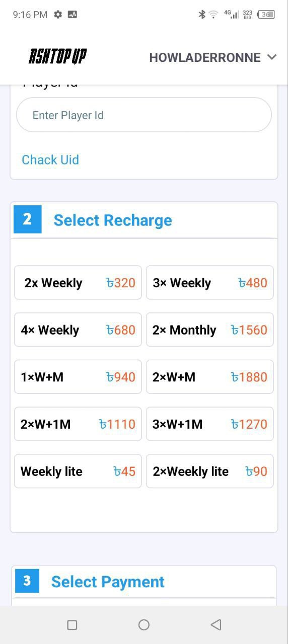Tap the ASHTOPUP logo
Image resolution: width=288 pixels, height=644 pixels.
pos(57,57)
